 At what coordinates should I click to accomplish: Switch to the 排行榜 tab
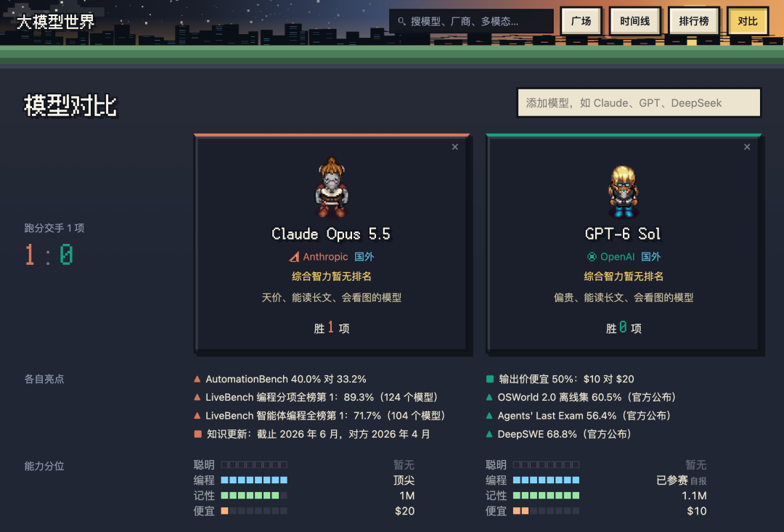(x=694, y=22)
